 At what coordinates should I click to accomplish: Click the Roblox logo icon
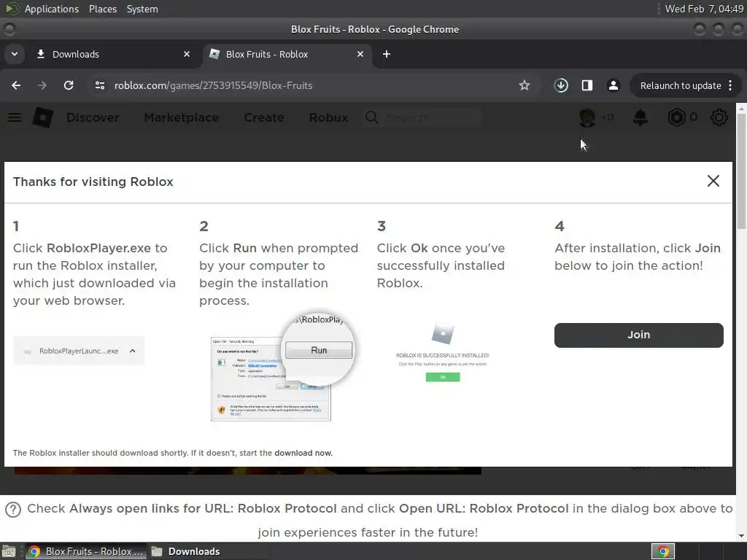[42, 117]
